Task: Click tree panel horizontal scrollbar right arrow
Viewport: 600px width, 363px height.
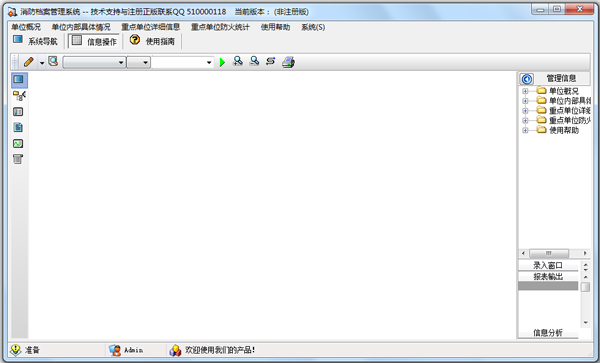Action: tap(585, 253)
